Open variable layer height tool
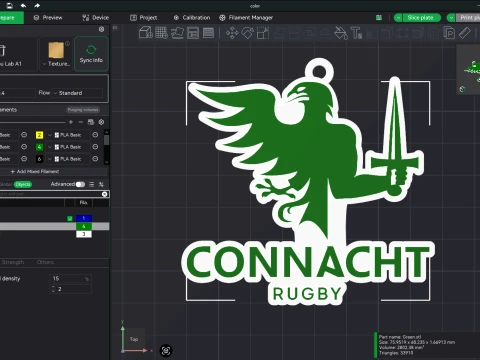Viewport: 480px width, 360px height. [x=208, y=33]
